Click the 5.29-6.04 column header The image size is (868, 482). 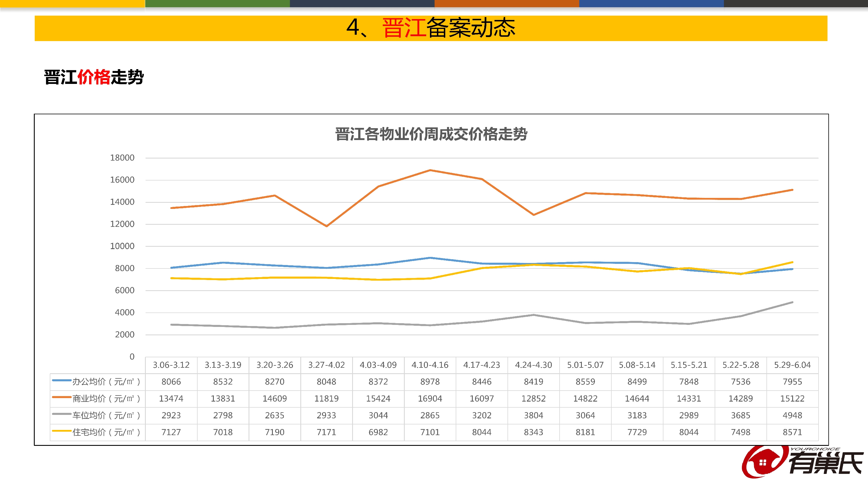[792, 365]
